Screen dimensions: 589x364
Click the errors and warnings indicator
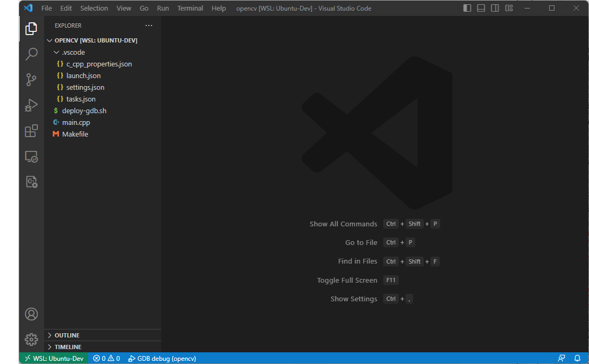click(107, 358)
